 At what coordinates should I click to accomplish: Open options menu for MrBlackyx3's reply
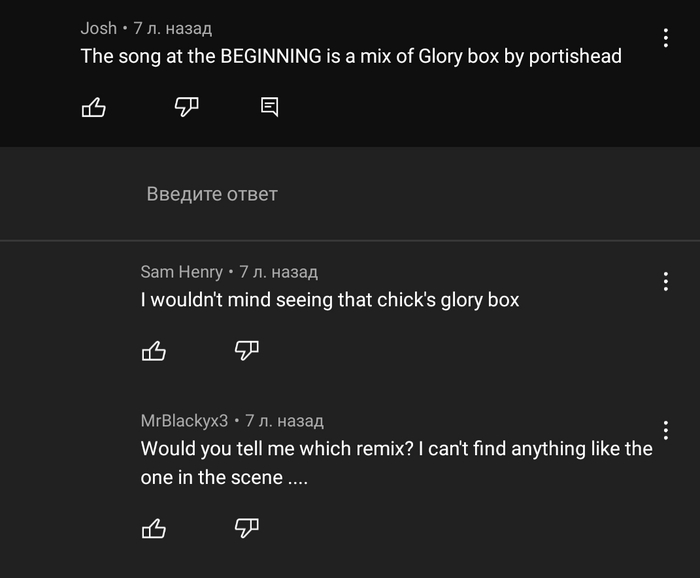(666, 431)
